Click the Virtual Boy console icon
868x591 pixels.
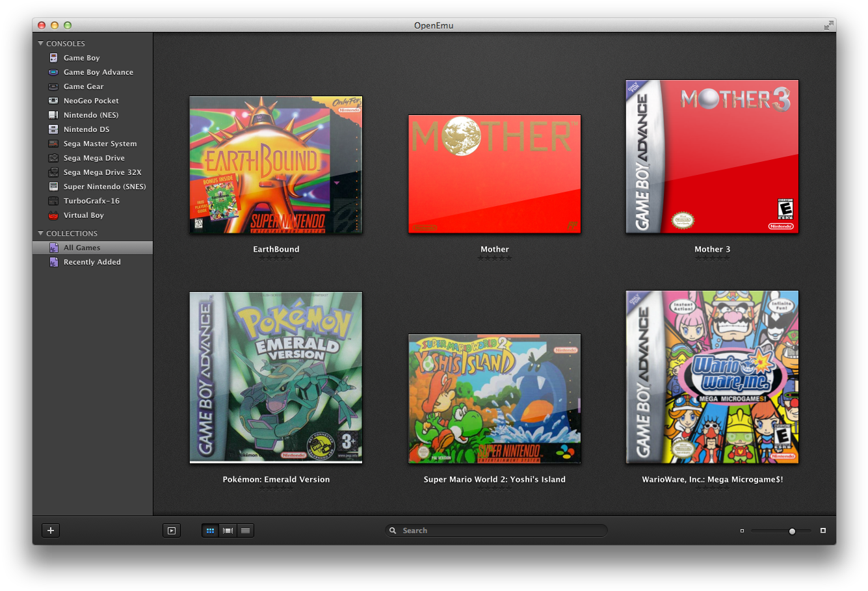pos(53,215)
